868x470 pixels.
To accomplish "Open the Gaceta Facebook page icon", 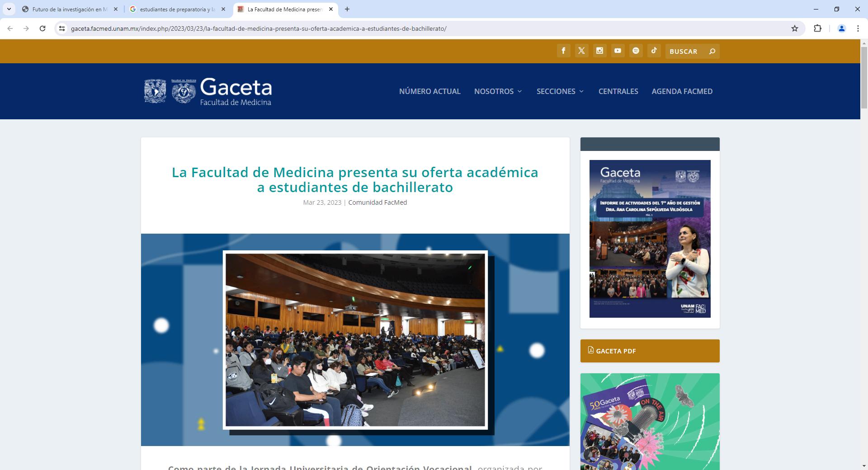I will [x=563, y=51].
